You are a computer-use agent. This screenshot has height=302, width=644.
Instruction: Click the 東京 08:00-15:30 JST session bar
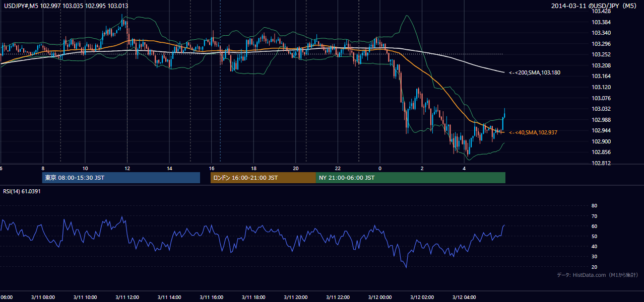tap(121, 178)
